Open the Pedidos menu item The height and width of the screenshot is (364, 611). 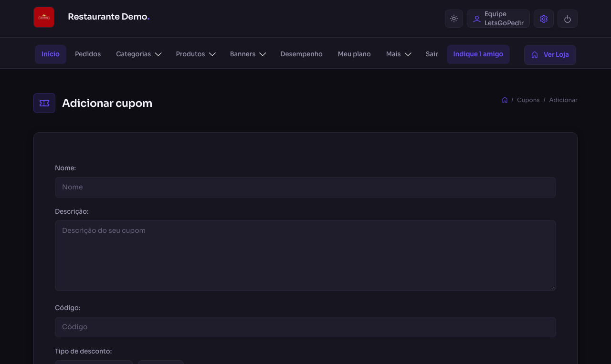click(x=88, y=54)
